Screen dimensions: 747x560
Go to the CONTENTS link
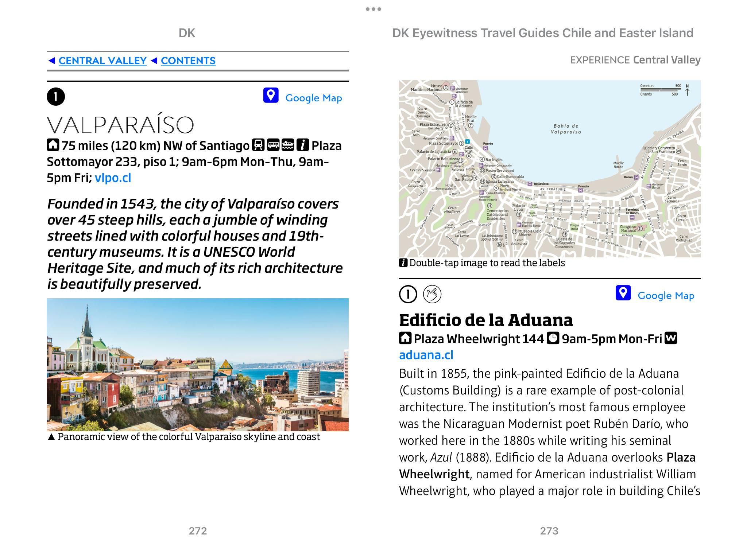(188, 61)
